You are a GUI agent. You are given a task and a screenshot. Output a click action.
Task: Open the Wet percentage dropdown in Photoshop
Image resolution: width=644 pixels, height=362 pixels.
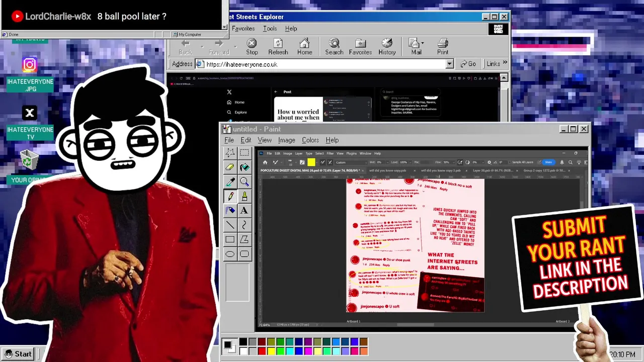point(387,162)
